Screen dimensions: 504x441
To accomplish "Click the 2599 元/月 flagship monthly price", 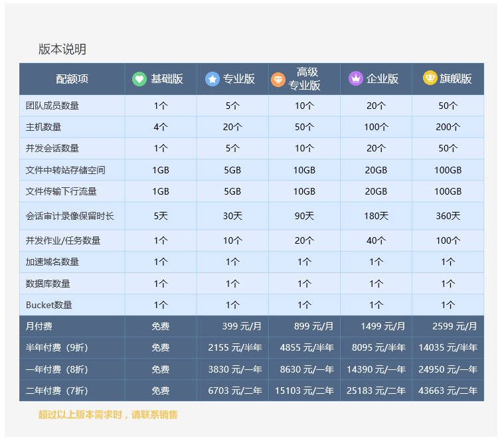I will [454, 326].
